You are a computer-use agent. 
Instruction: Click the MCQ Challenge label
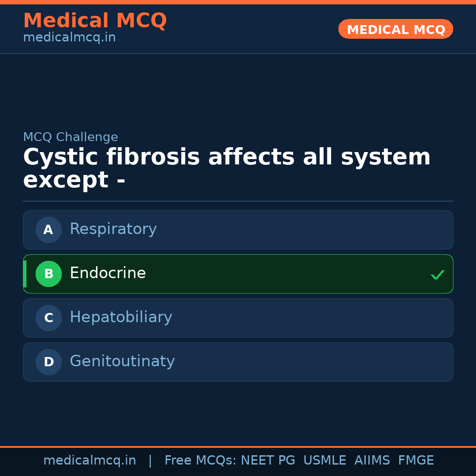pos(71,137)
